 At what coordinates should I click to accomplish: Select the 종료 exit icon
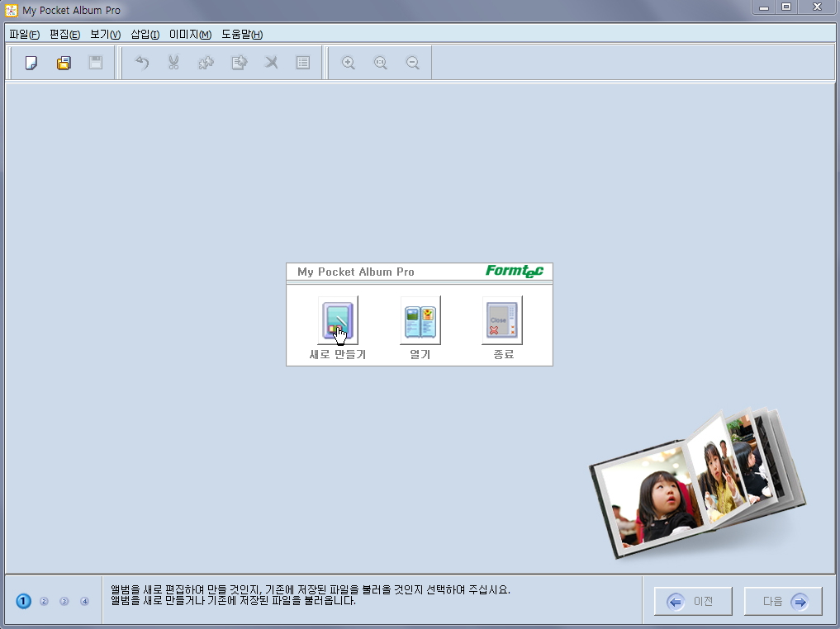point(502,320)
